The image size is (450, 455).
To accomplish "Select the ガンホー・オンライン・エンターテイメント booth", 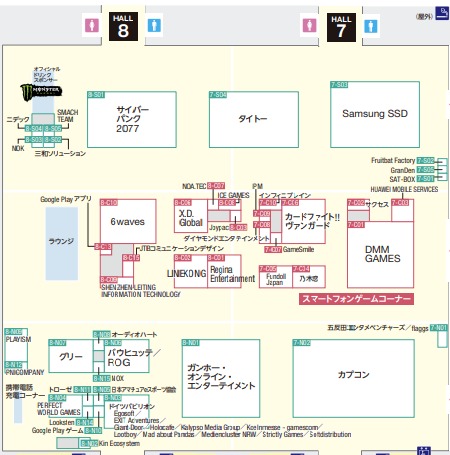I will 221,378.
